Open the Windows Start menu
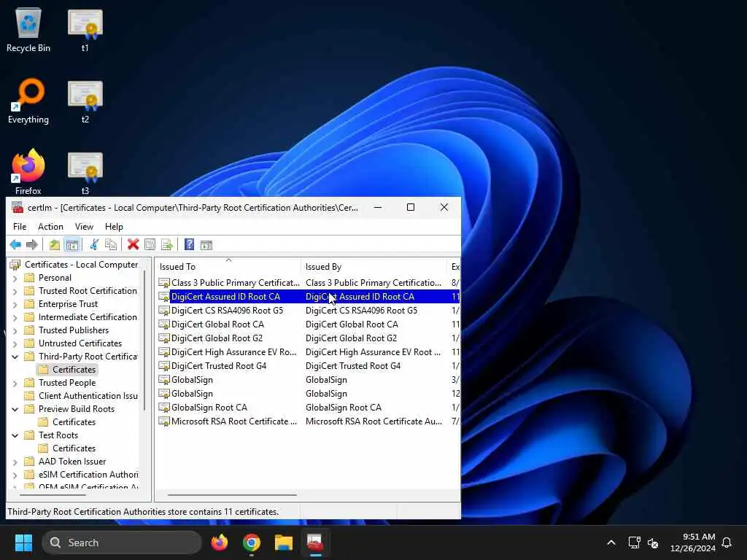This screenshot has height=560, width=747. point(23,542)
